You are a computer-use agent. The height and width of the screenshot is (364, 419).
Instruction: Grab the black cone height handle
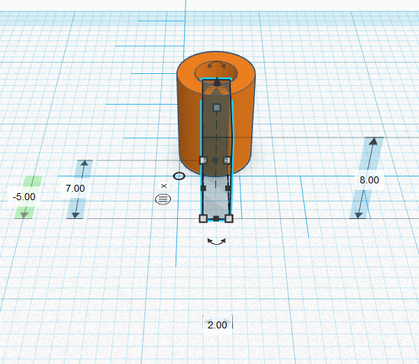click(217, 81)
